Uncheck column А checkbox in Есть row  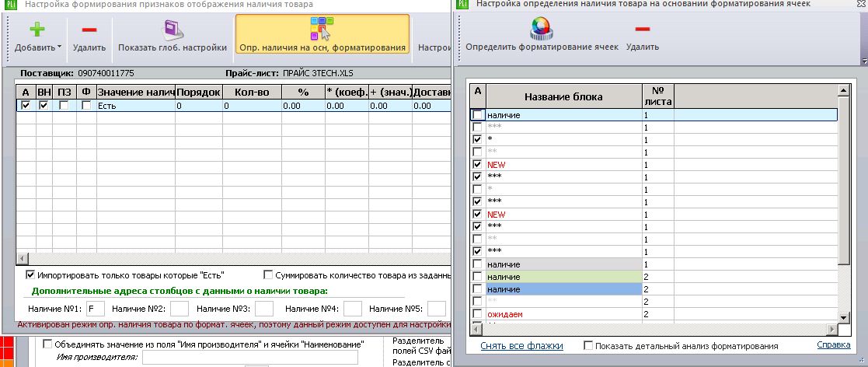tap(26, 105)
